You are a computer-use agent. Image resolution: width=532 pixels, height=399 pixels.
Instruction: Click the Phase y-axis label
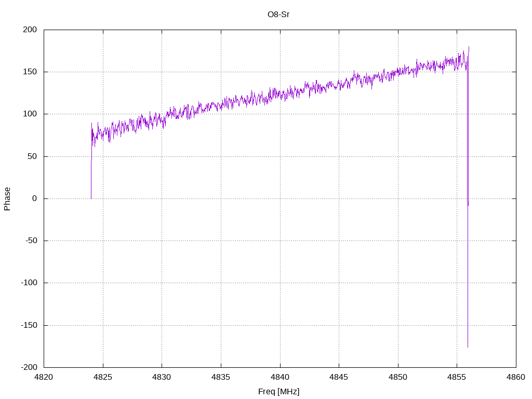[7, 199]
